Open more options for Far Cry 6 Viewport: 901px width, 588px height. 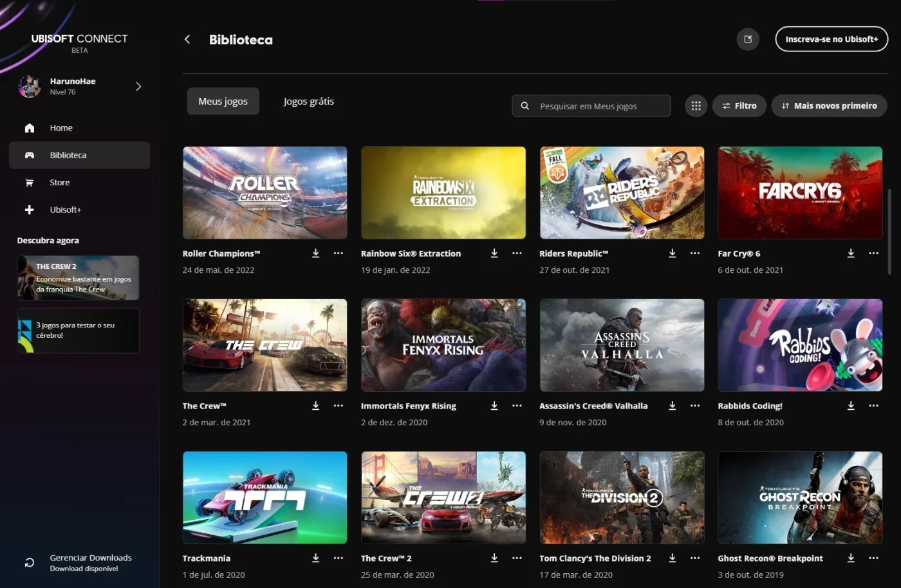(873, 253)
